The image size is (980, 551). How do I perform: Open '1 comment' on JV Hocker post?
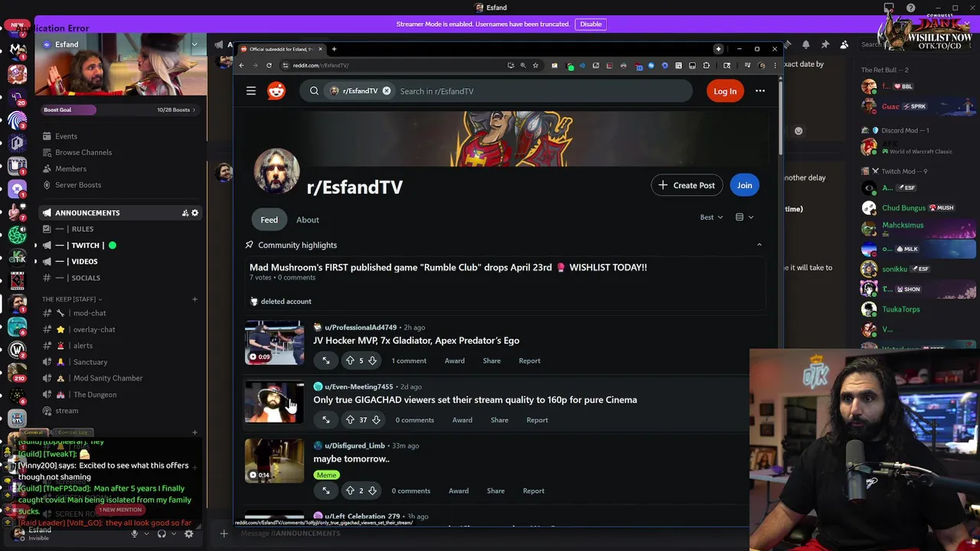[x=409, y=360]
